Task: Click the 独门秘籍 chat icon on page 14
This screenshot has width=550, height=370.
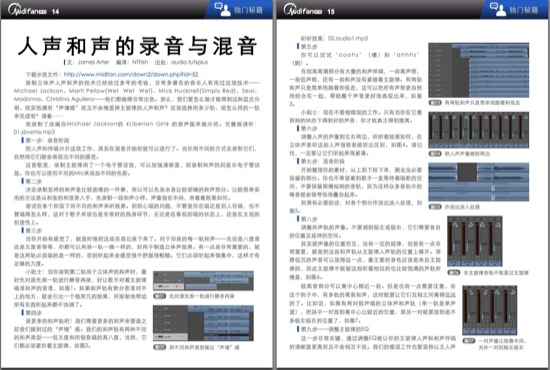Action: click(222, 9)
